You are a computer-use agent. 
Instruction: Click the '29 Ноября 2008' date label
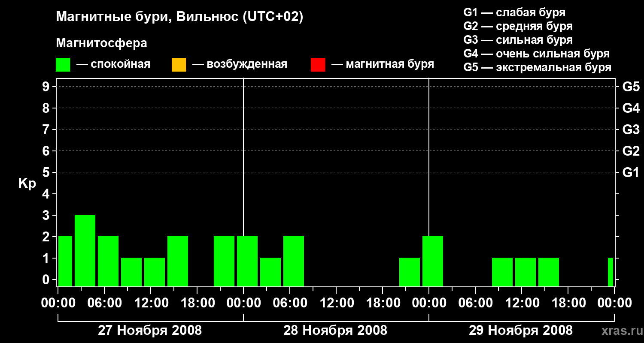click(x=521, y=330)
